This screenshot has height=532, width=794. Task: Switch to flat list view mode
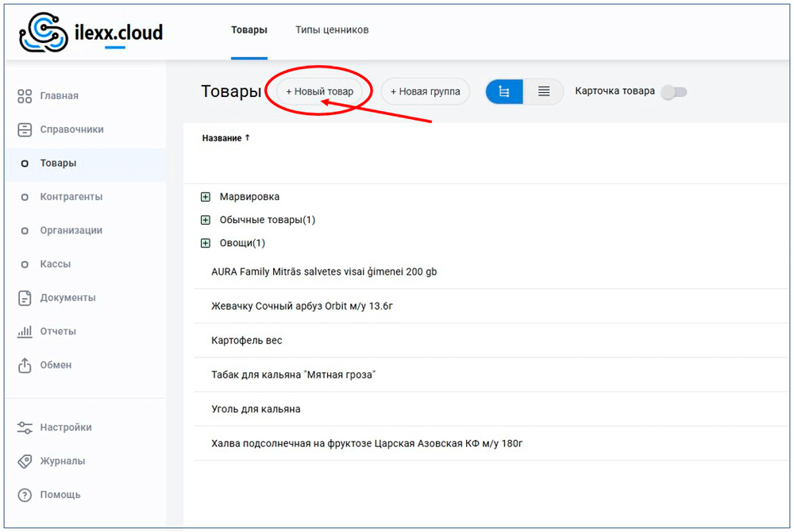click(x=544, y=92)
